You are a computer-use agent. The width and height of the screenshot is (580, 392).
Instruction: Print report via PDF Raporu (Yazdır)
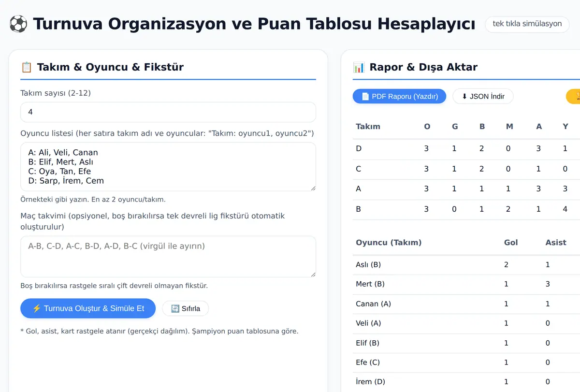point(399,96)
